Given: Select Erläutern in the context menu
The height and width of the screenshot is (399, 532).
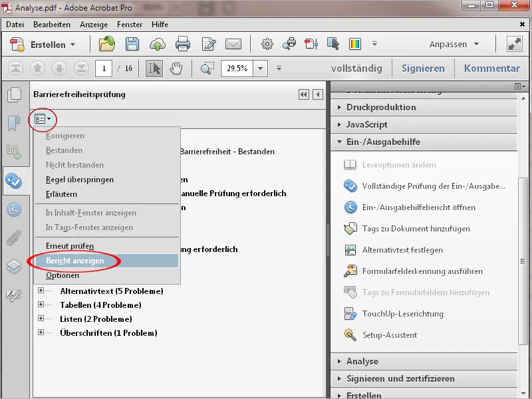Looking at the screenshot, I should (x=107, y=194).
